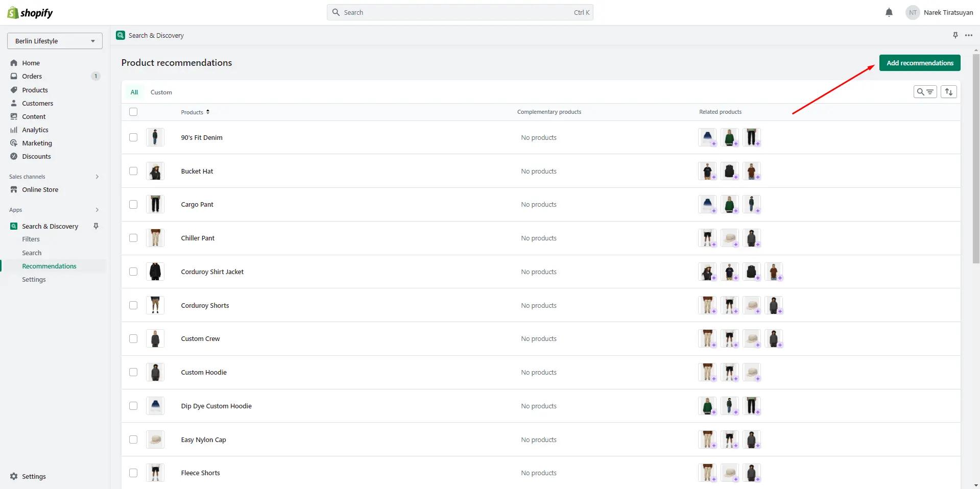Open the Bucket Hat product row
980x489 pixels.
coord(197,172)
